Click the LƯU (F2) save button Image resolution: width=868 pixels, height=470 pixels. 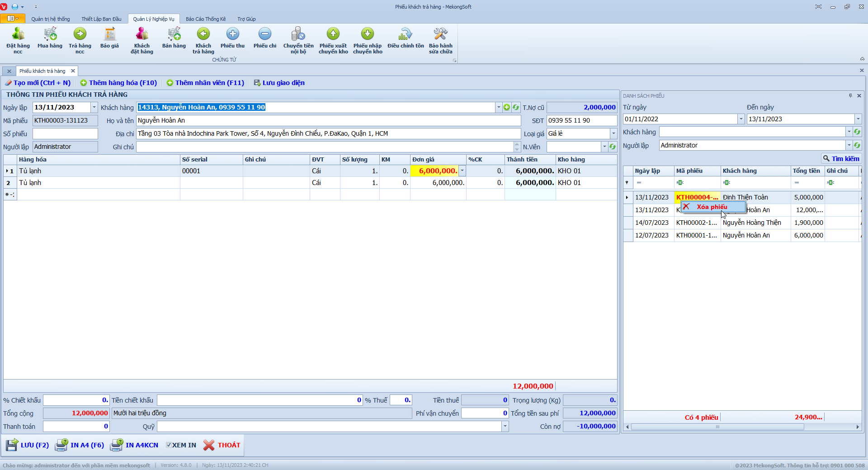pos(28,445)
